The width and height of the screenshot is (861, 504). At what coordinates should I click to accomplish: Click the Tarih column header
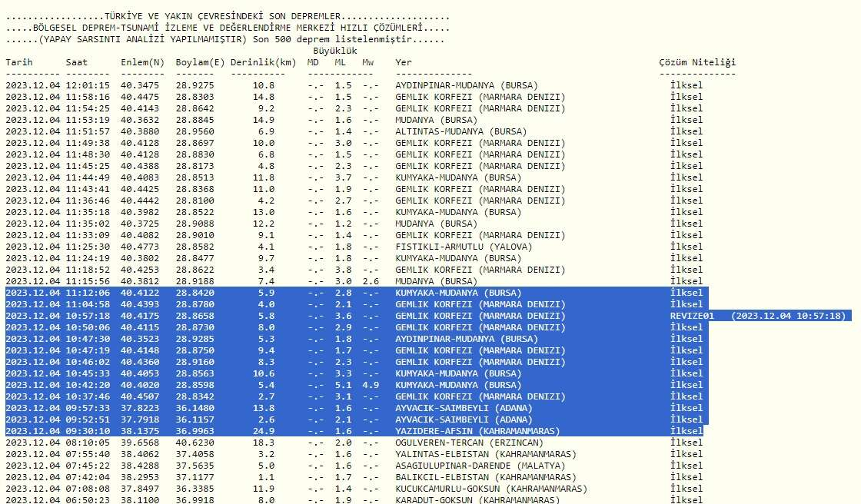point(19,61)
